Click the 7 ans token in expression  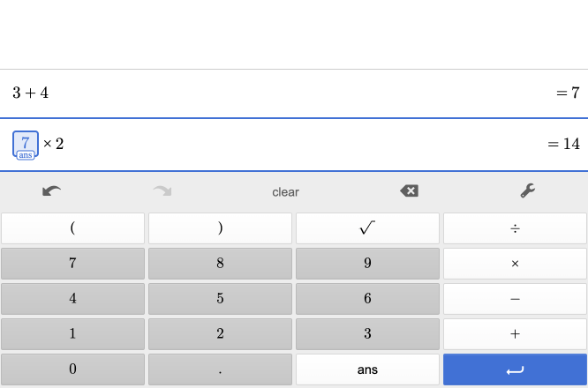[26, 145]
